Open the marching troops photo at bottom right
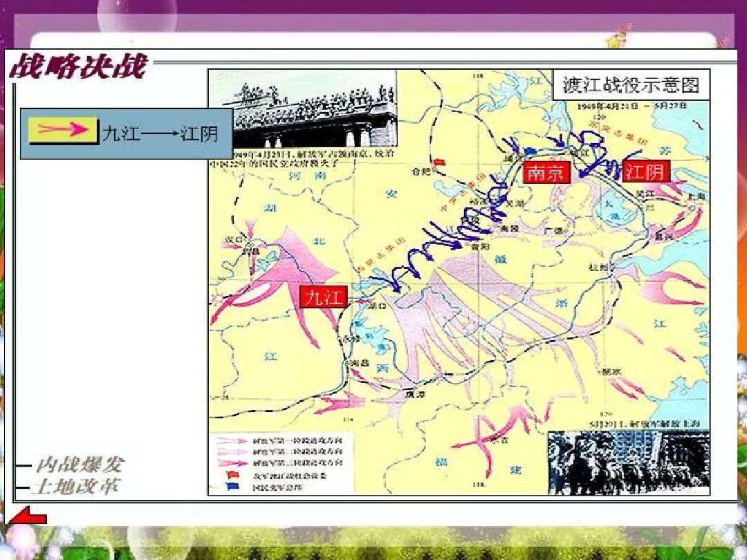Image resolution: width=747 pixels, height=560 pixels. (x=628, y=462)
